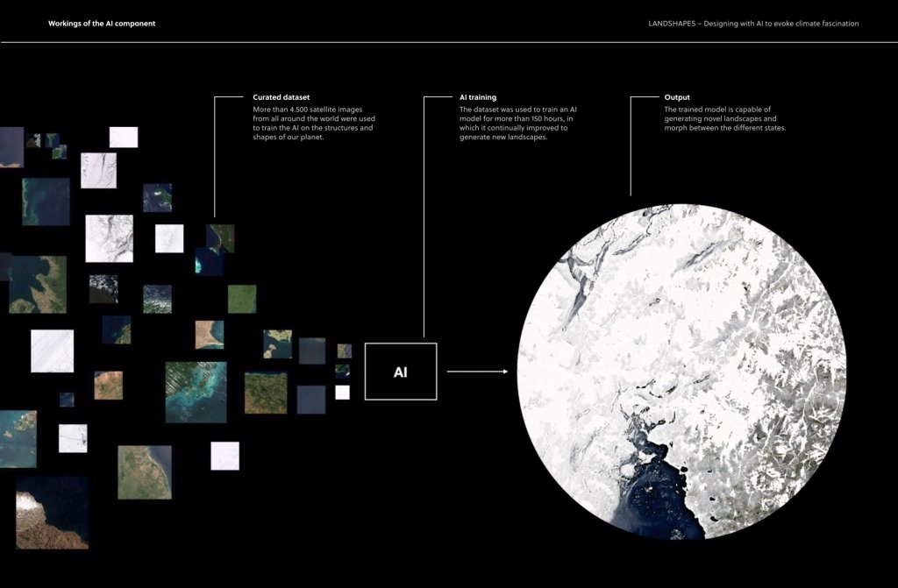Select the large turquoise reef satellite tile

click(x=196, y=393)
